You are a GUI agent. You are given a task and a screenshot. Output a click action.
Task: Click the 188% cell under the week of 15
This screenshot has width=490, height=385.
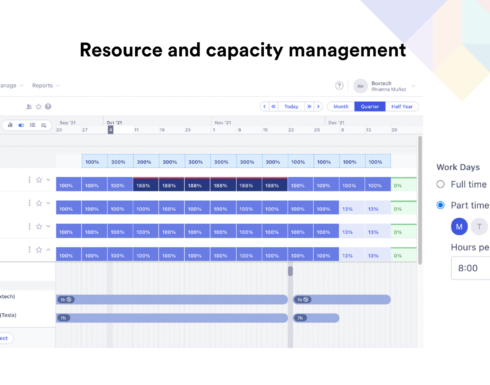[275, 184]
